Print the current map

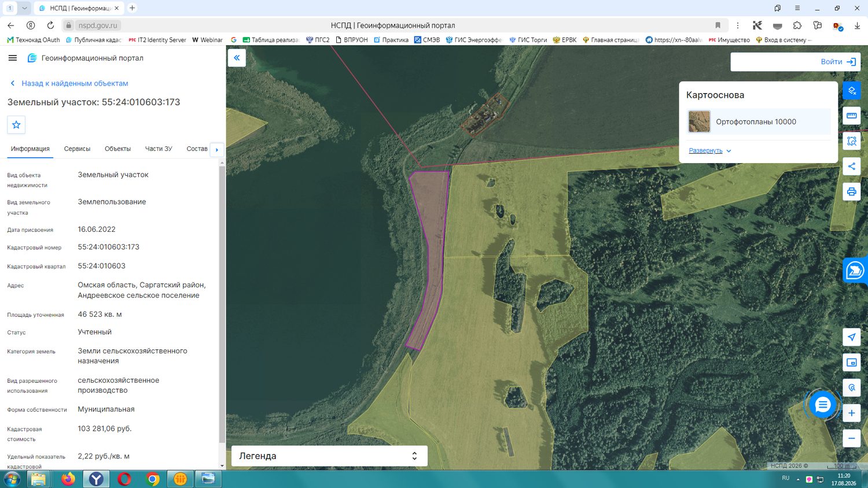852,191
